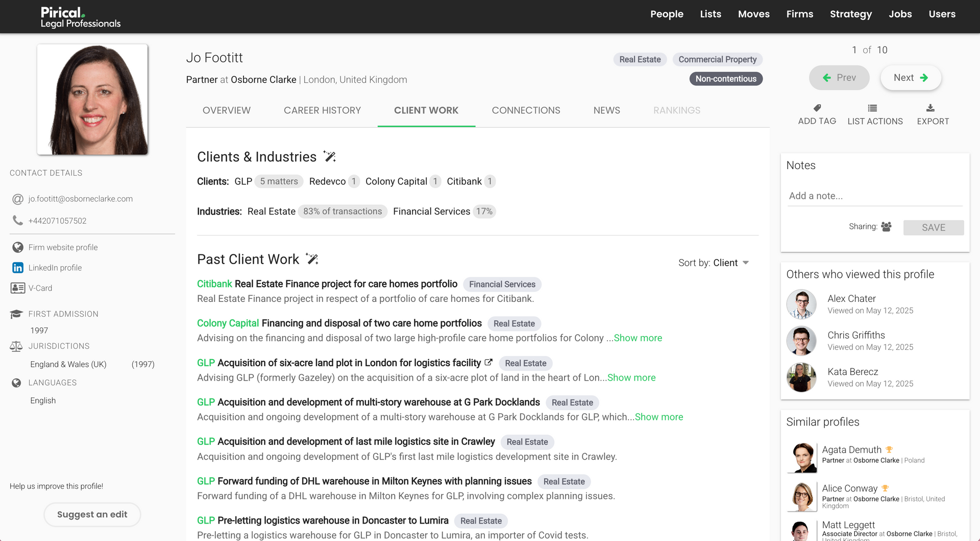Select the Client Work tab
Viewport: 980px width, 541px height.
pos(426,110)
